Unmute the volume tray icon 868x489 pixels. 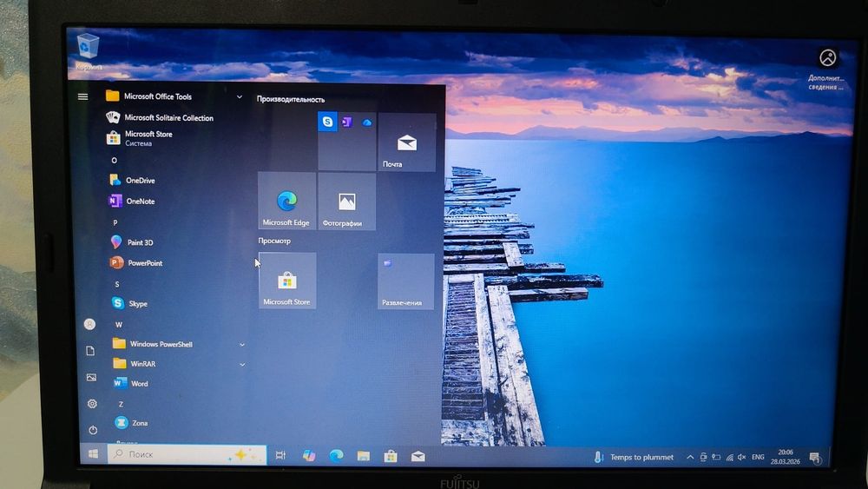click(742, 457)
